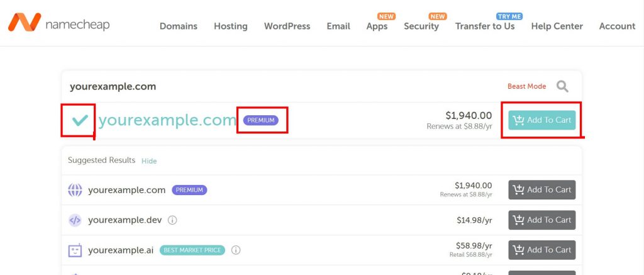Click the TRY ME badge

(509, 16)
